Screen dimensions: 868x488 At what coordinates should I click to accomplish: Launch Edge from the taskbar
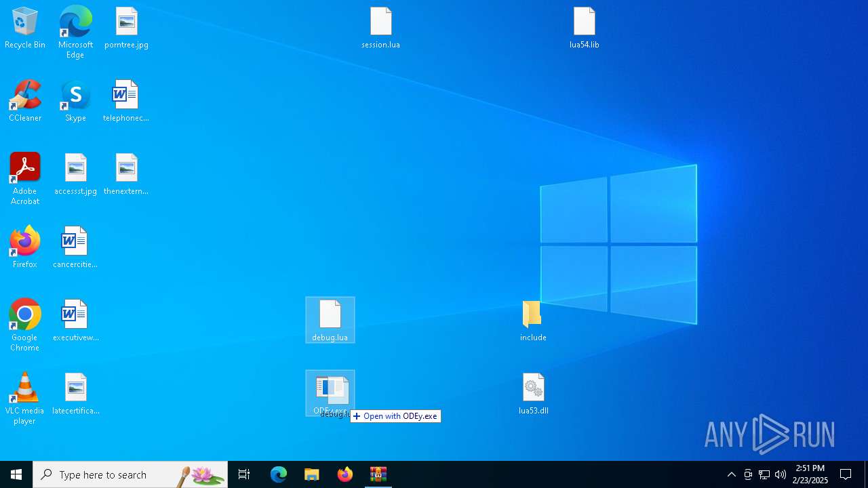pos(279,474)
